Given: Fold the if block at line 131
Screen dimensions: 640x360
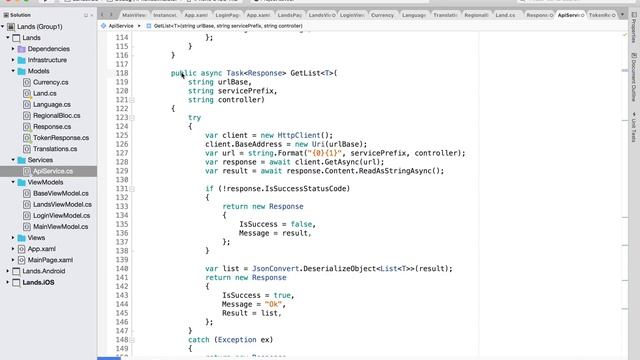Looking at the screenshot, I should (132, 189).
